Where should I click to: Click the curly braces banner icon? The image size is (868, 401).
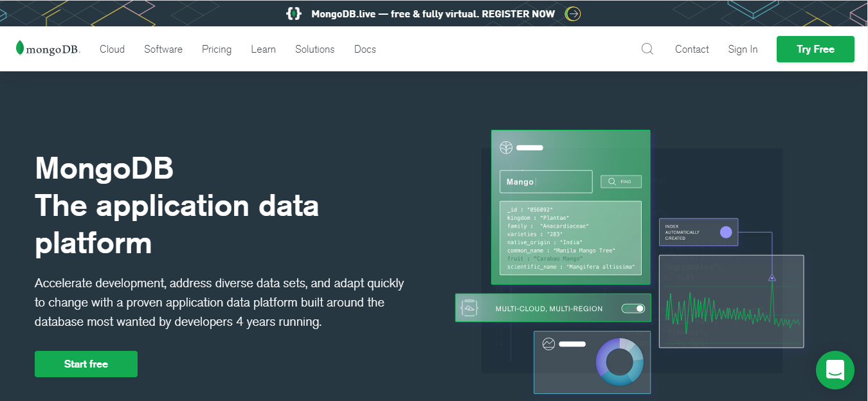click(x=294, y=13)
